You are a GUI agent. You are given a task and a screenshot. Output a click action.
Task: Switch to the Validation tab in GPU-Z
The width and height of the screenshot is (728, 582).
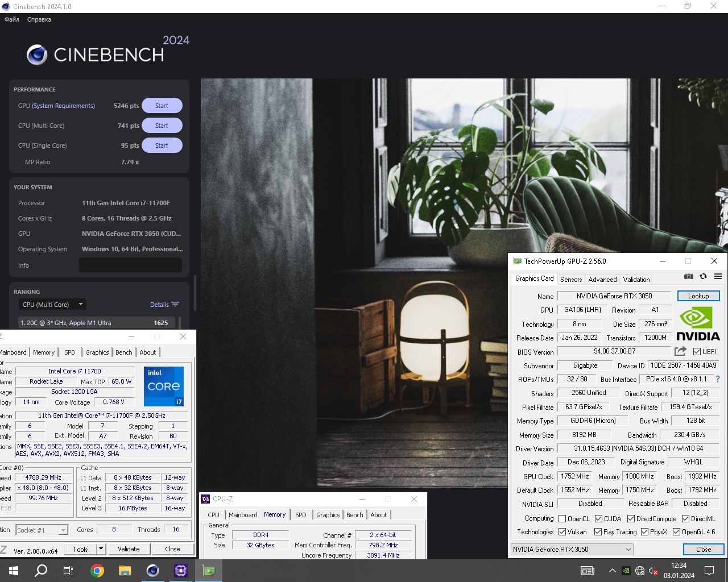click(x=636, y=279)
